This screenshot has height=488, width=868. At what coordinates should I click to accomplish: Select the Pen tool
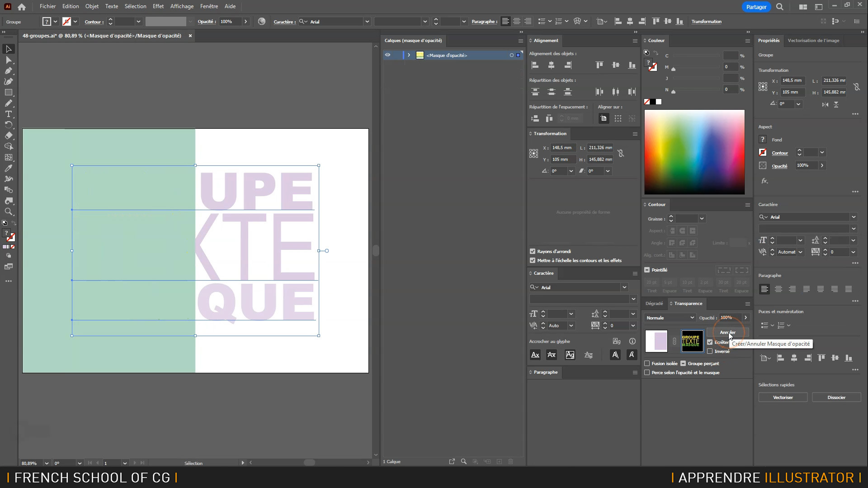pos(9,70)
